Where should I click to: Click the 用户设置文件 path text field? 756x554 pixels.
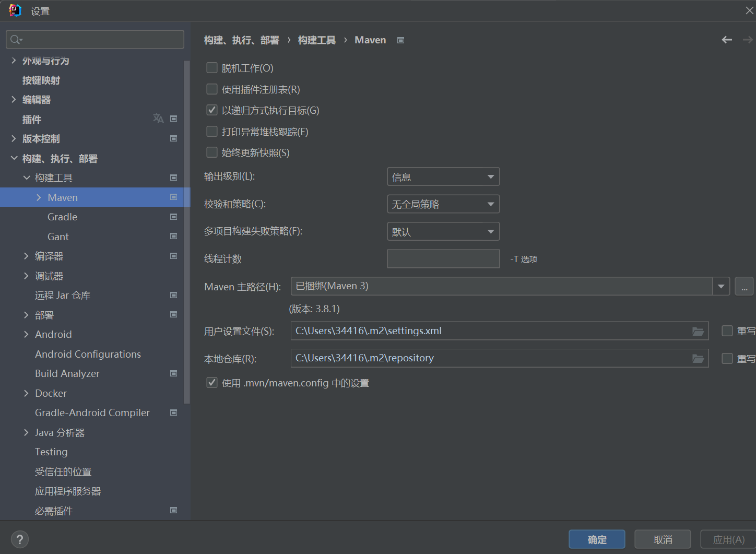pos(500,331)
